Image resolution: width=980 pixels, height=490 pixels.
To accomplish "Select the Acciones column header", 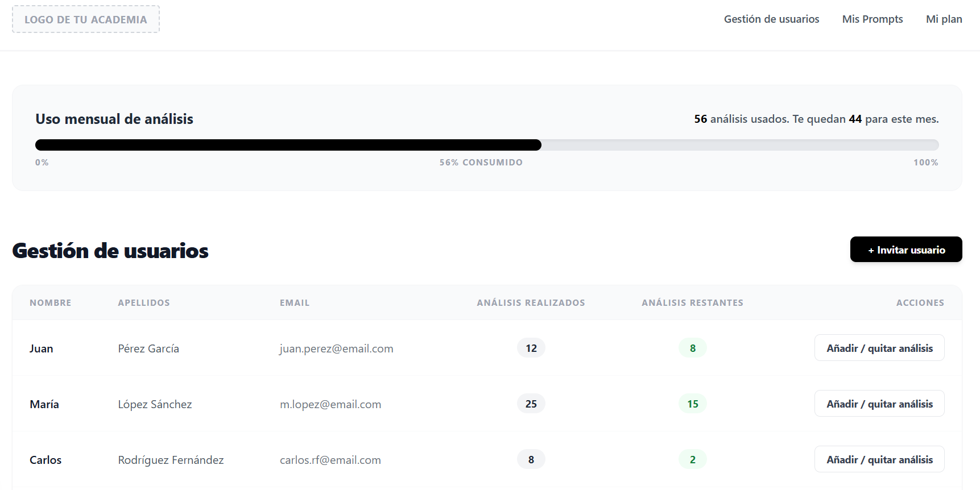I will 920,303.
